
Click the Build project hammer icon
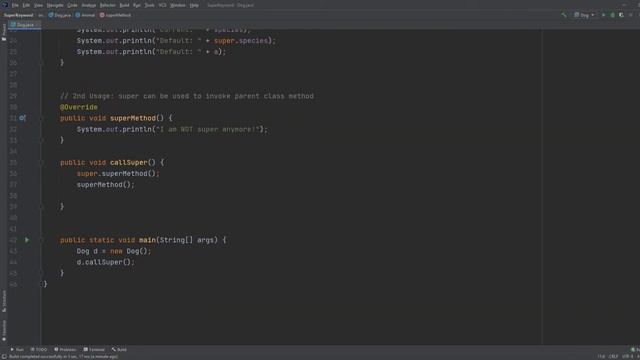pyautogui.click(x=564, y=15)
